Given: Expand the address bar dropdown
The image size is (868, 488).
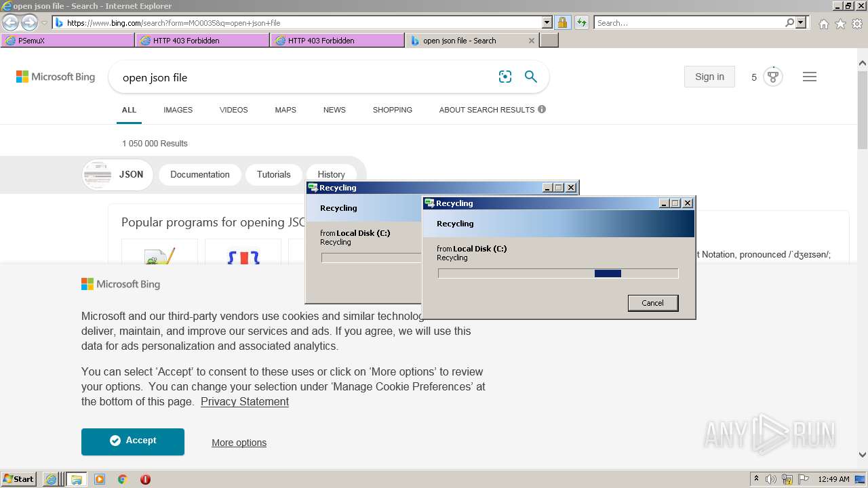Looking at the screenshot, I should [547, 22].
